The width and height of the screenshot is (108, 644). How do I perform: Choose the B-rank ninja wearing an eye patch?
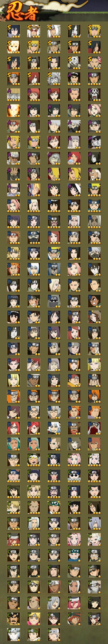[x=94, y=238]
